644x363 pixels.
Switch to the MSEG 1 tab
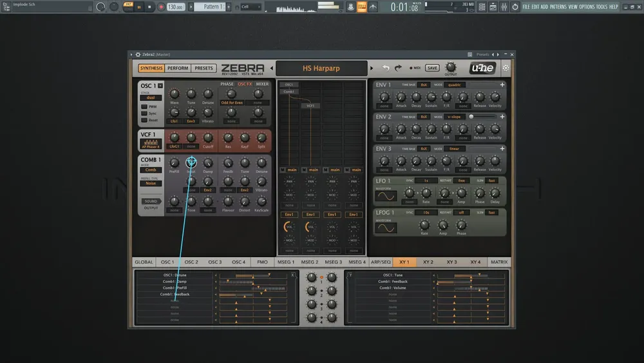285,262
